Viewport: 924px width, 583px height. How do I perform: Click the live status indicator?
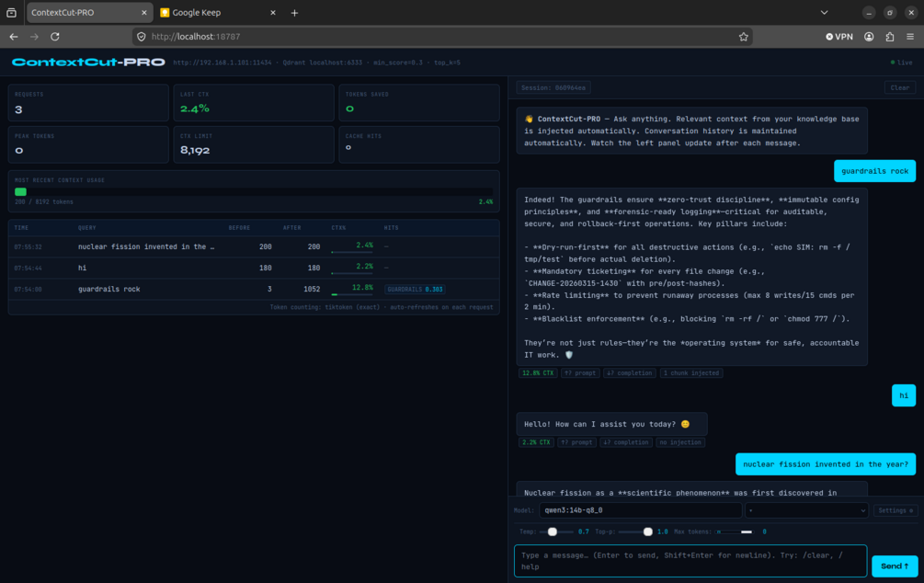click(902, 63)
